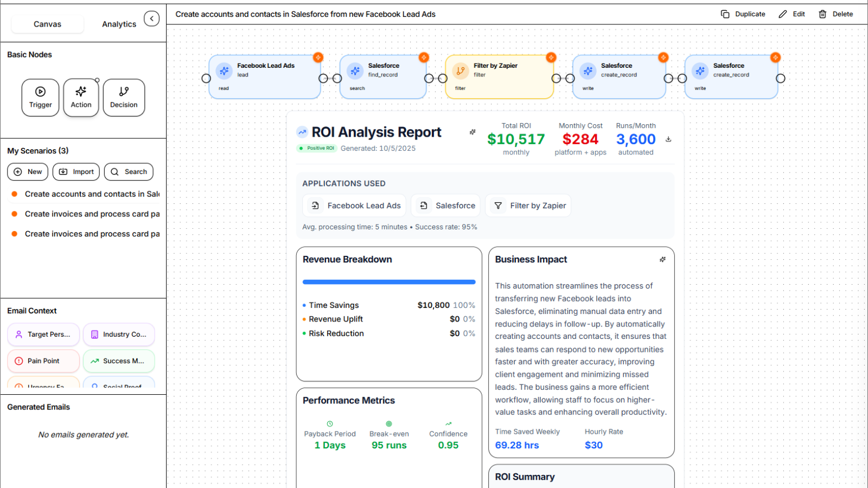868x488 pixels.
Task: Delete the current scenario
Action: tap(835, 14)
